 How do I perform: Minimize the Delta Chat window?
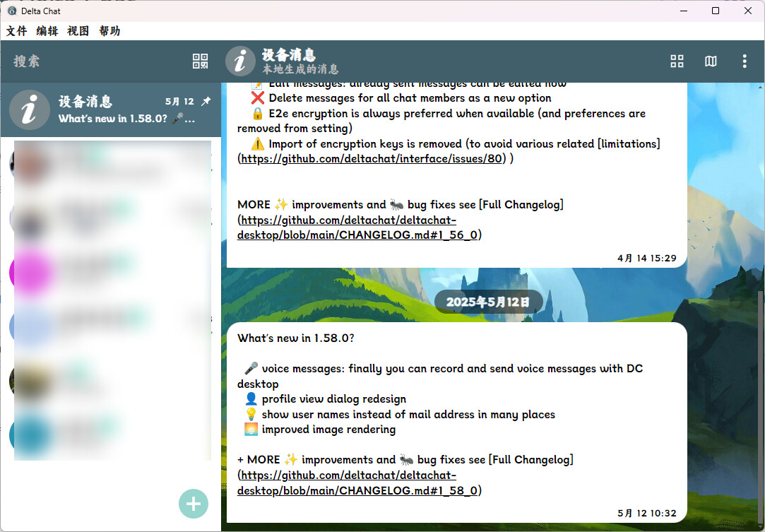(x=684, y=11)
